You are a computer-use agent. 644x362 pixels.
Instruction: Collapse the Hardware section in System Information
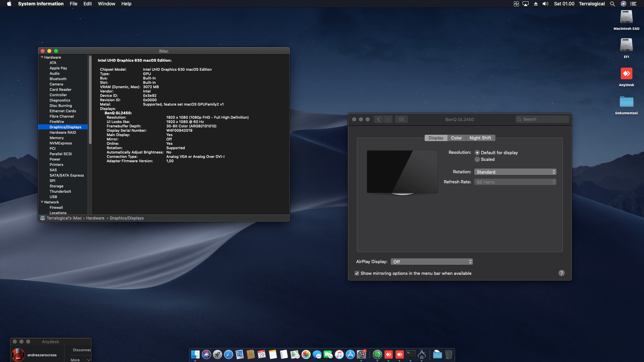[x=42, y=57]
